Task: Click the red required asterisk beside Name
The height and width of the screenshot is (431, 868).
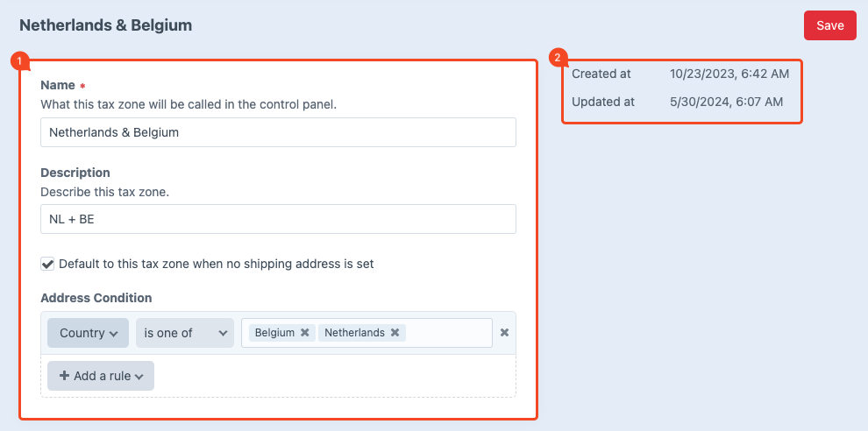Action: [82, 87]
